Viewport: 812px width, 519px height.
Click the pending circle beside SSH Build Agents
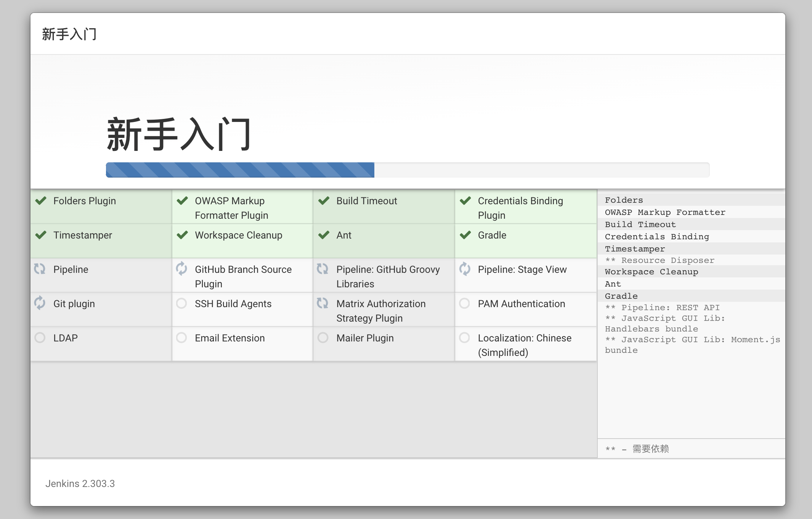[x=181, y=303]
